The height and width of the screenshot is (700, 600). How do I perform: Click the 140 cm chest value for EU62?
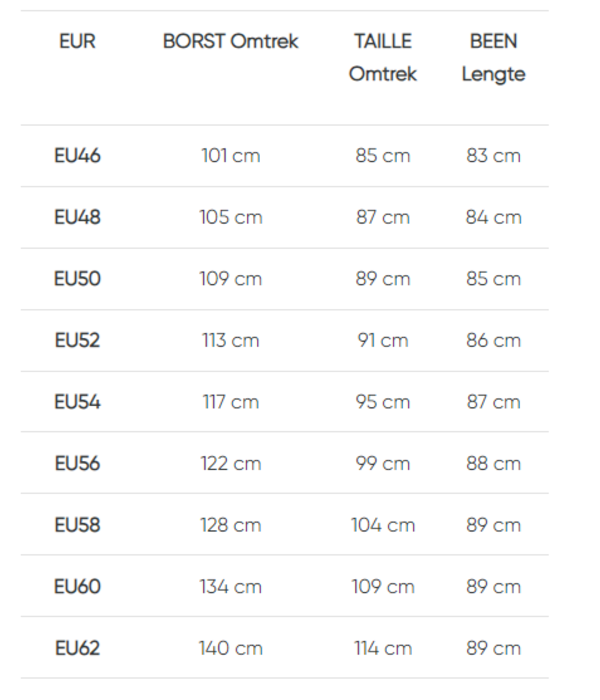click(230, 648)
